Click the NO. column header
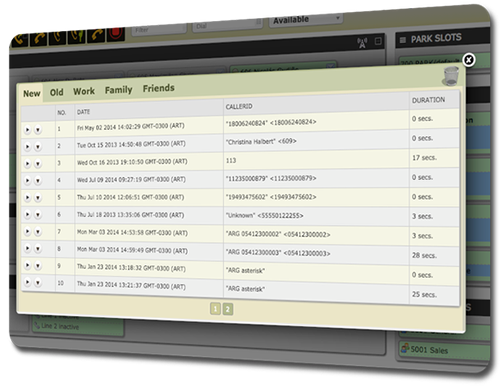 [x=61, y=113]
